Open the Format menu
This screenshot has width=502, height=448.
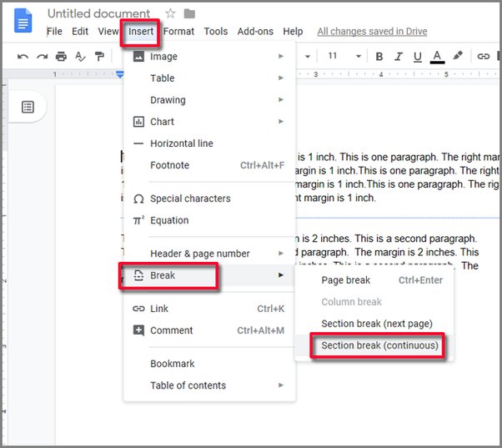[178, 32]
